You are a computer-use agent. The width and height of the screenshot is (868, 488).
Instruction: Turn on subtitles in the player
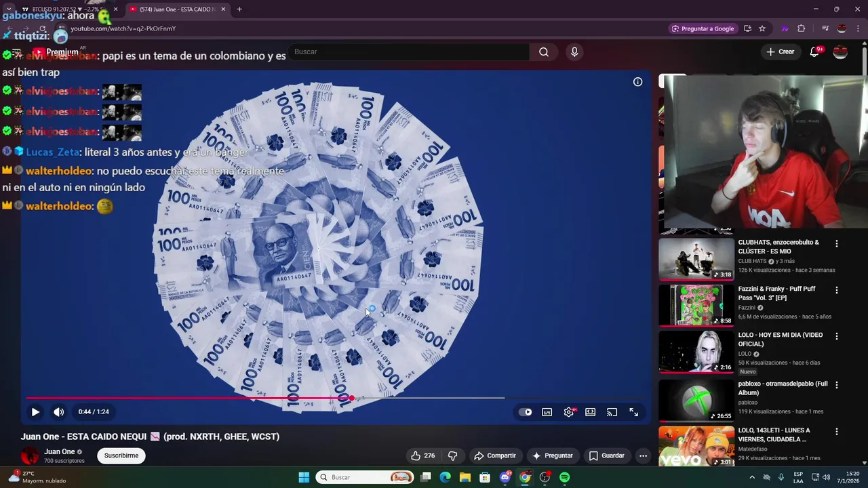(547, 411)
